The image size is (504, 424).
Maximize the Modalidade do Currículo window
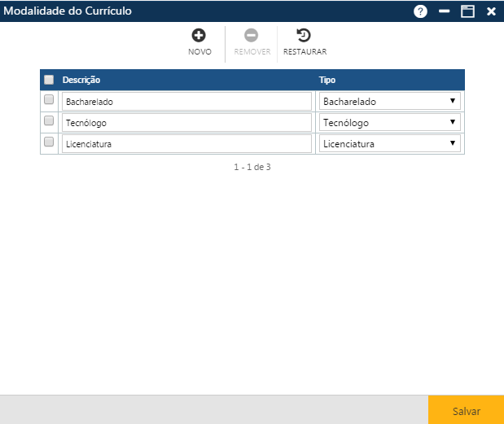click(x=467, y=11)
